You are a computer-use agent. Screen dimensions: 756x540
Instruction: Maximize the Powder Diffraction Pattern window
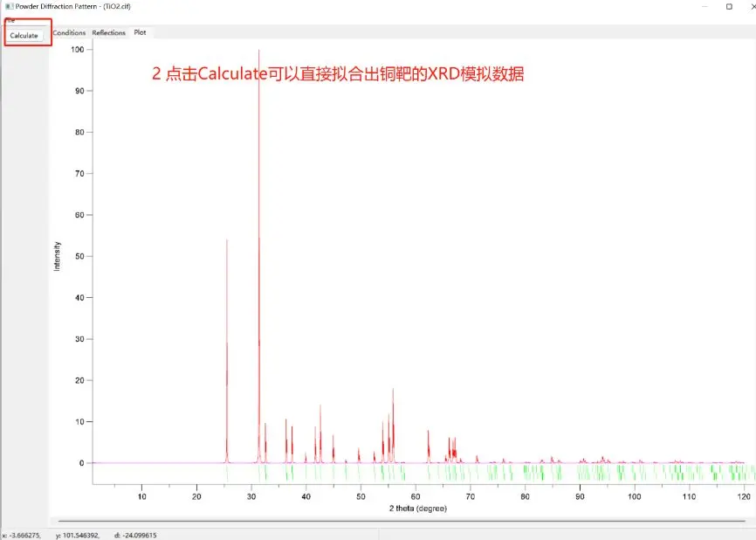[x=729, y=7]
